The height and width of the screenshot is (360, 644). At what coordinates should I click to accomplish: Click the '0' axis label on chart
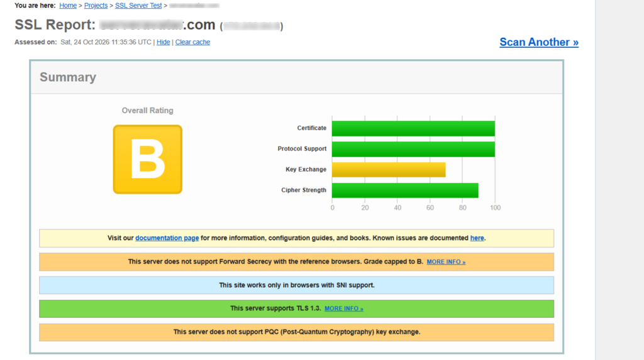coord(332,208)
